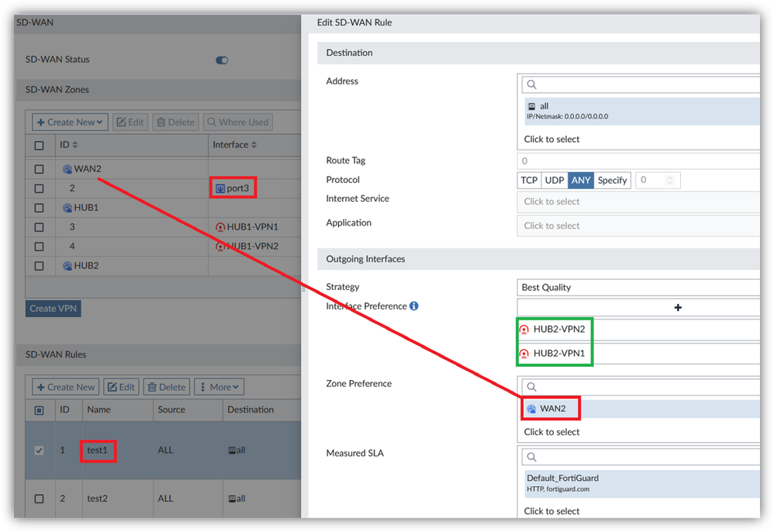Screen dimensions: 774x532
Task: Check the checkbox for member ID 2
Action: (x=39, y=188)
